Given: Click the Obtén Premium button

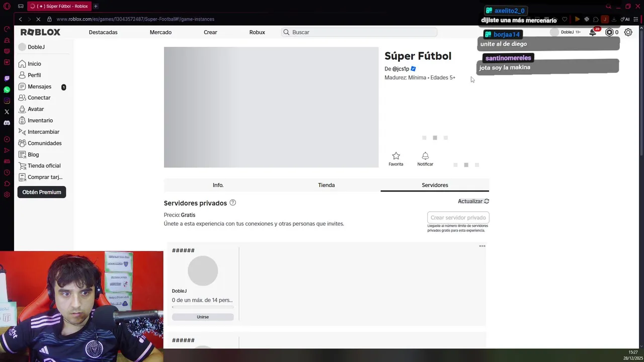Looking at the screenshot, I should pyautogui.click(x=42, y=192).
